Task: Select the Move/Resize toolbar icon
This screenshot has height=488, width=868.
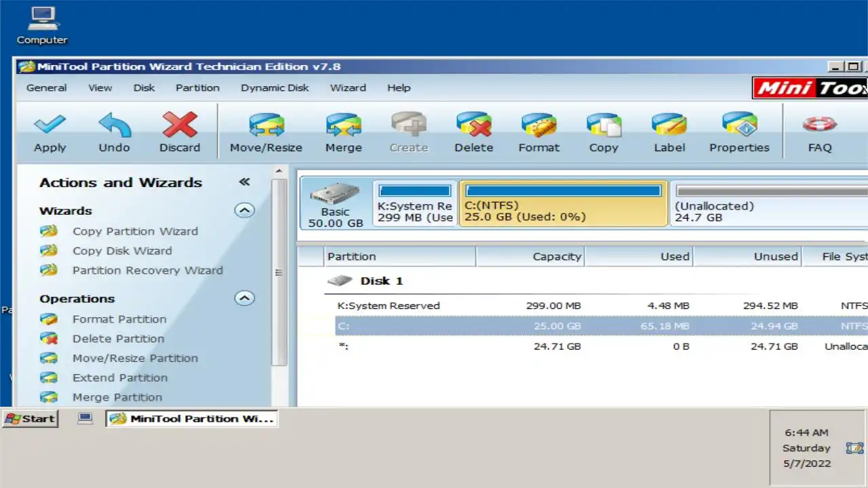Action: tap(266, 125)
